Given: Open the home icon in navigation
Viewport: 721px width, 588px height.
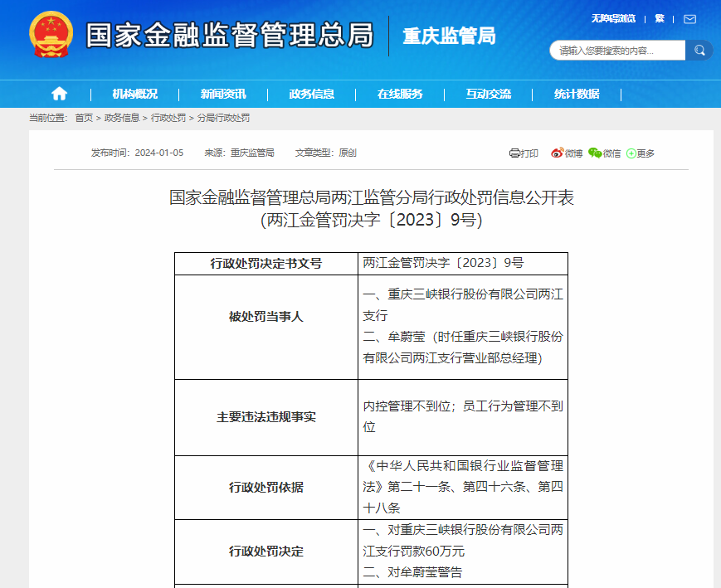Looking at the screenshot, I should coord(59,94).
